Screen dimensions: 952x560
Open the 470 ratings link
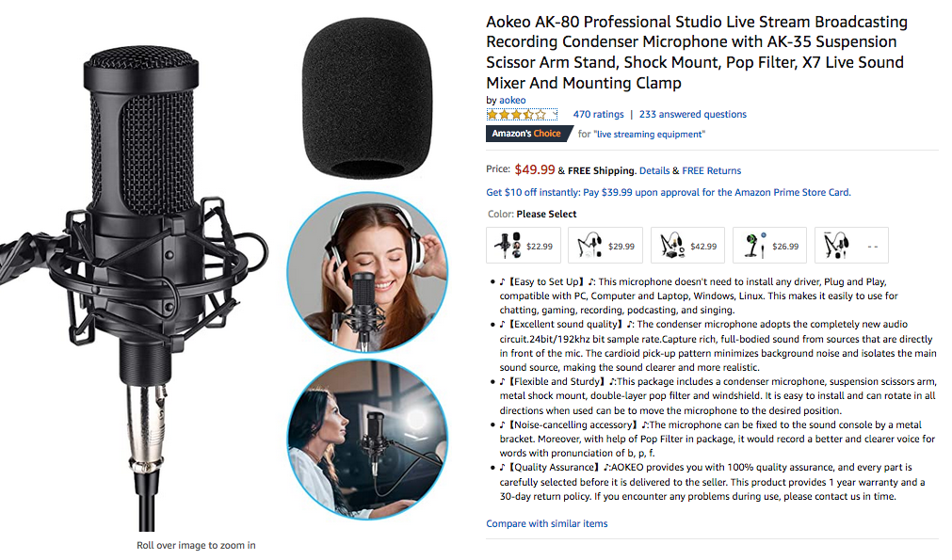598,115
